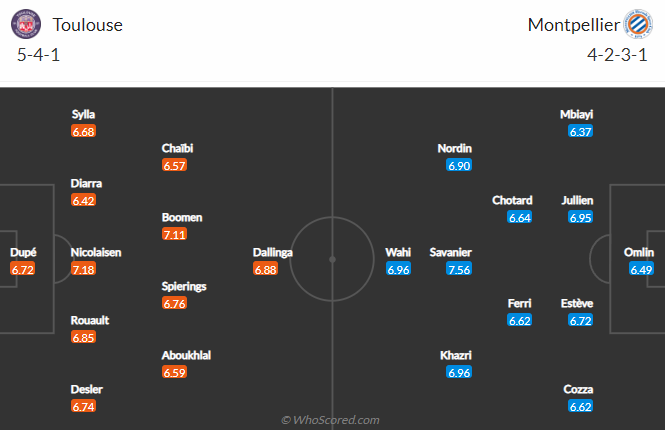Image resolution: width=665 pixels, height=430 pixels.
Task: Select player name Aboukhlal
Action: click(186, 355)
